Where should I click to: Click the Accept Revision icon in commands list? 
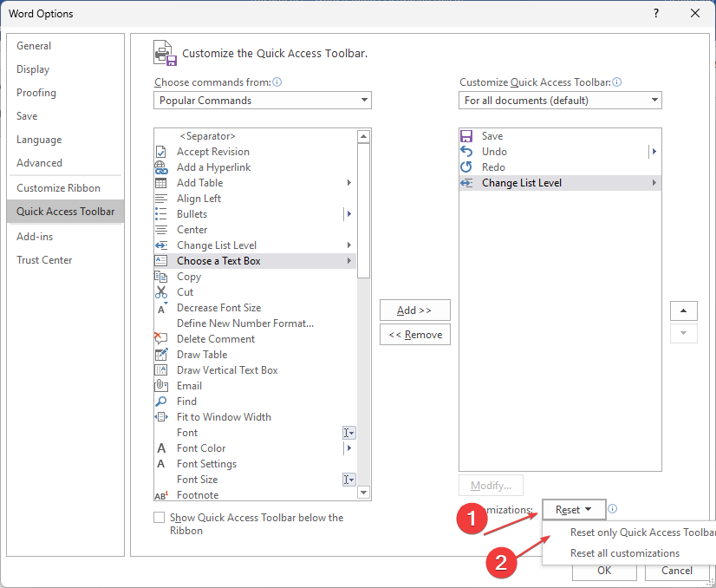point(160,152)
